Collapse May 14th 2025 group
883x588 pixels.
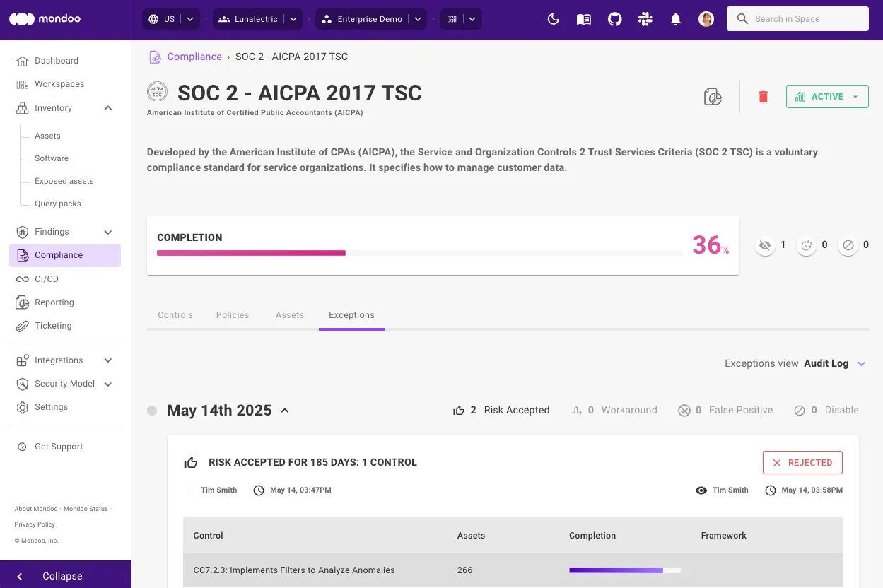pyautogui.click(x=285, y=411)
